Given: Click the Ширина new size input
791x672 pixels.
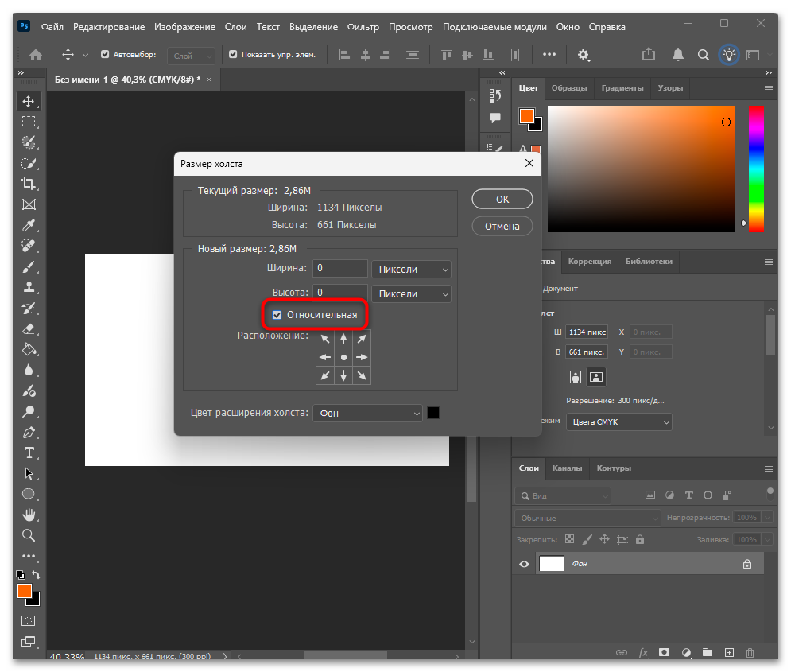Looking at the screenshot, I should click(340, 268).
